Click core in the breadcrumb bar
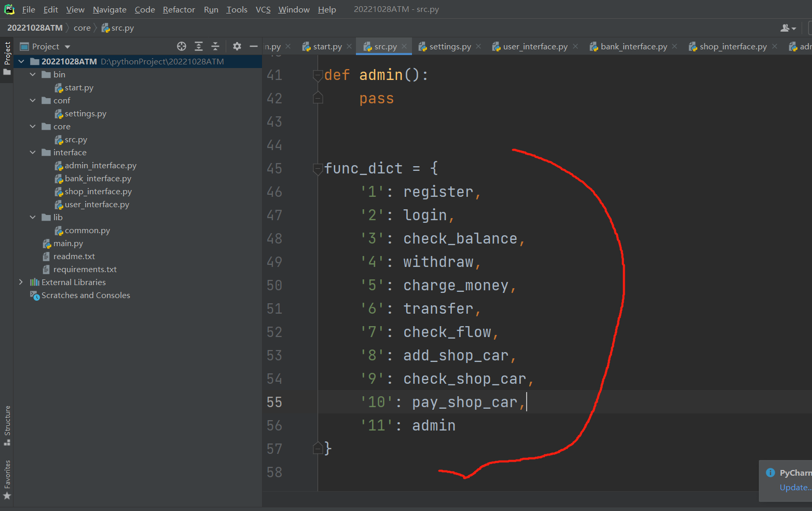This screenshot has height=511, width=812. (x=82, y=28)
